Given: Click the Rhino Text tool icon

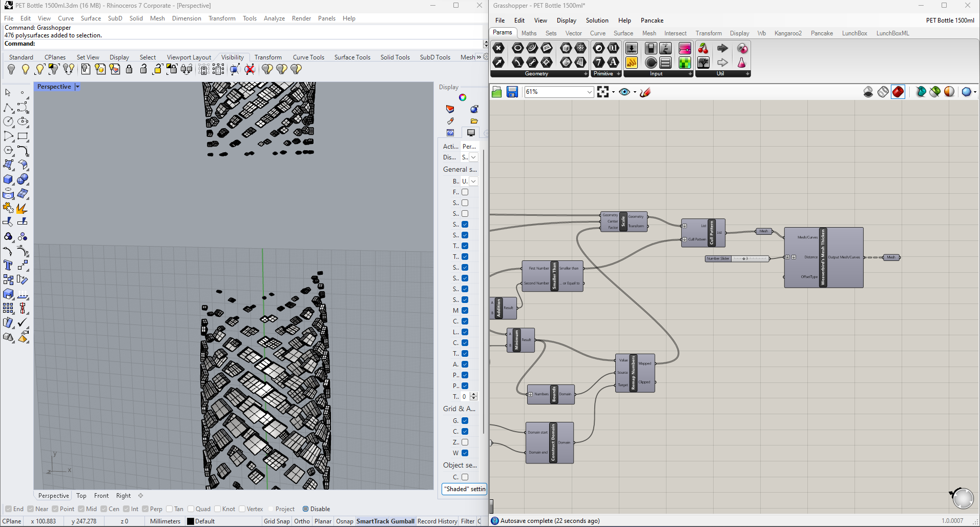Looking at the screenshot, I should point(8,265).
